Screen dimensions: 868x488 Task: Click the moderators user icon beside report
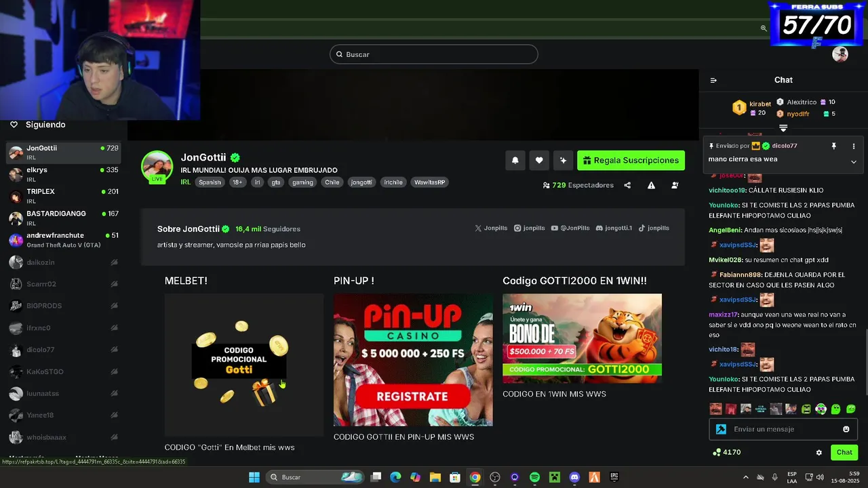pyautogui.click(x=675, y=185)
